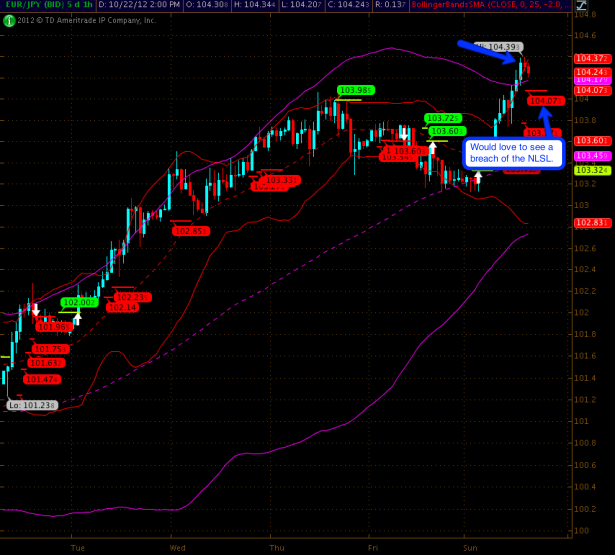Click the green 103.603 price bubble

(x=448, y=131)
